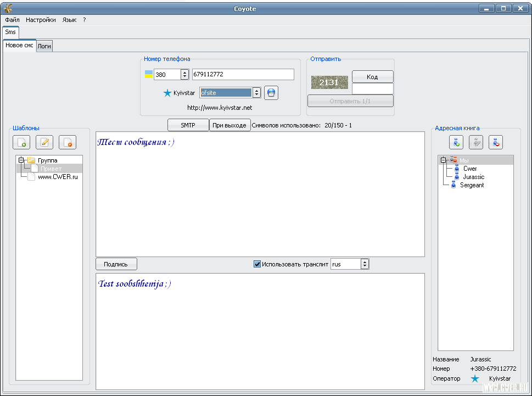532x396 pixels.
Task: Click the remove contact icon
Action: [496, 143]
